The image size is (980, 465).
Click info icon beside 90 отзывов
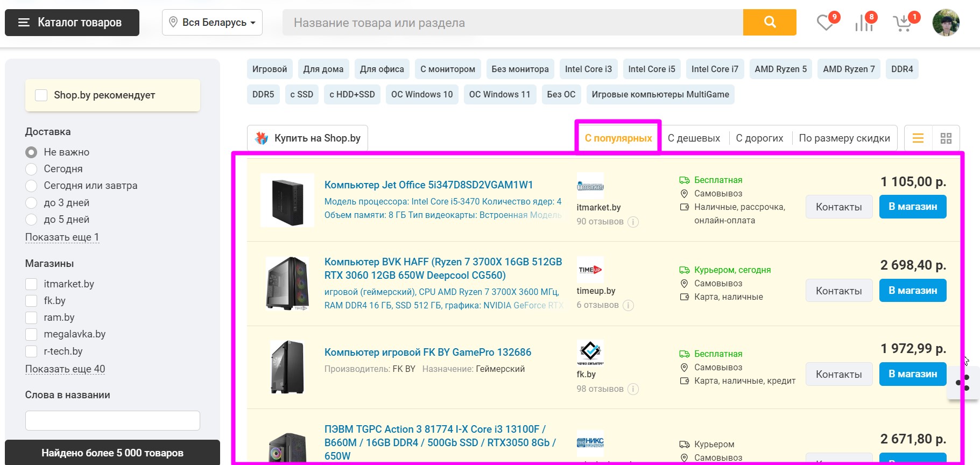(633, 222)
